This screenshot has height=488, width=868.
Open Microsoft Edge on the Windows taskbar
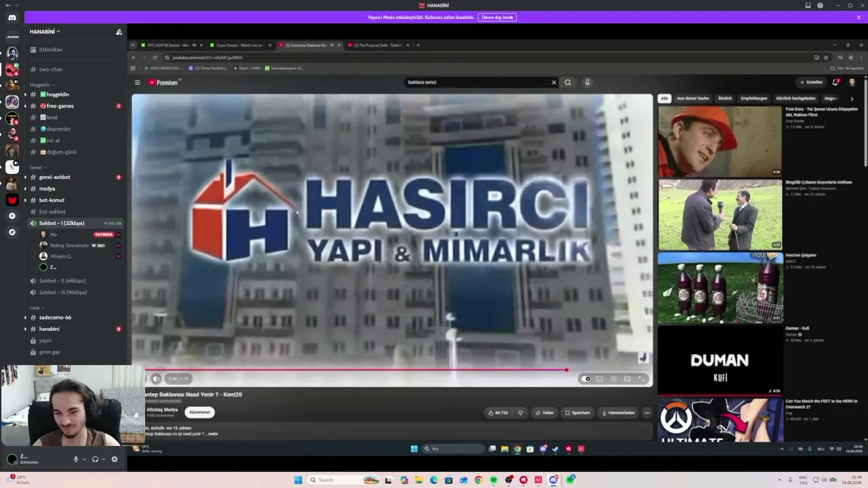pos(434,480)
